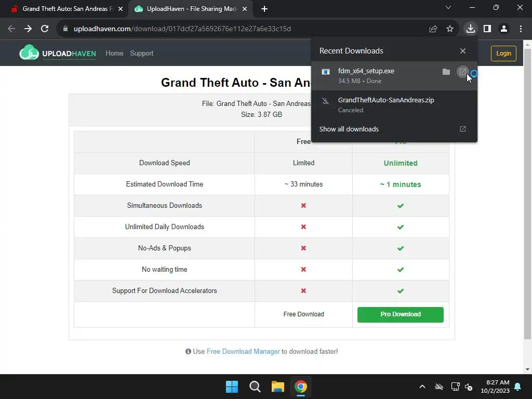The image size is (532, 399).
Task: Click the ~ 33 minutes cell
Action: pyautogui.click(x=303, y=184)
